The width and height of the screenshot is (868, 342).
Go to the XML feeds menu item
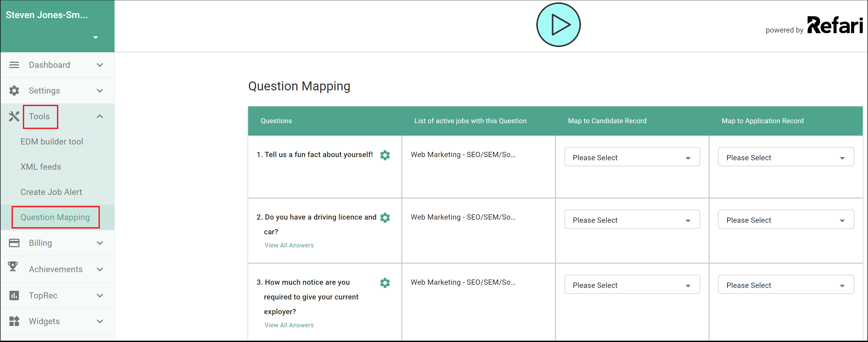click(40, 167)
